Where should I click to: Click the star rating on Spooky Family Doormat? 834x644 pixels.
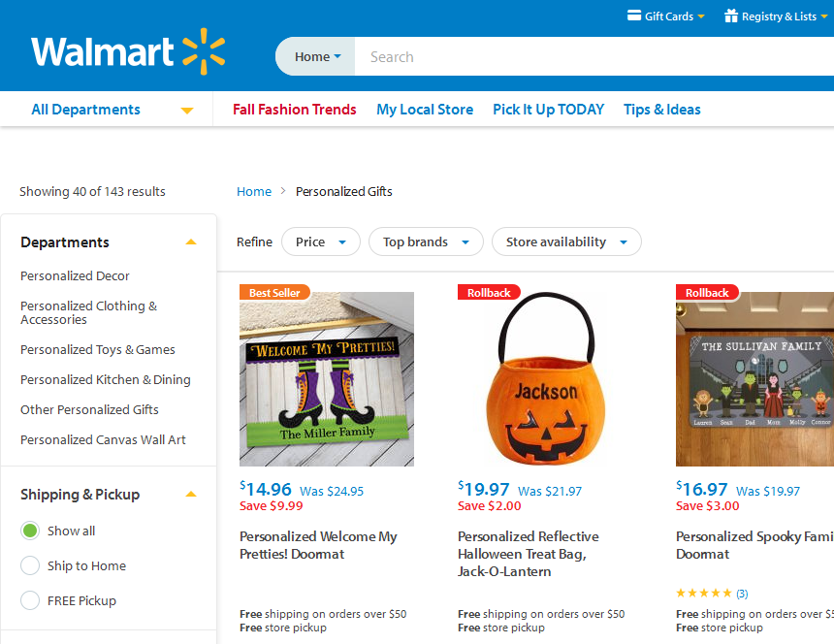[704, 593]
